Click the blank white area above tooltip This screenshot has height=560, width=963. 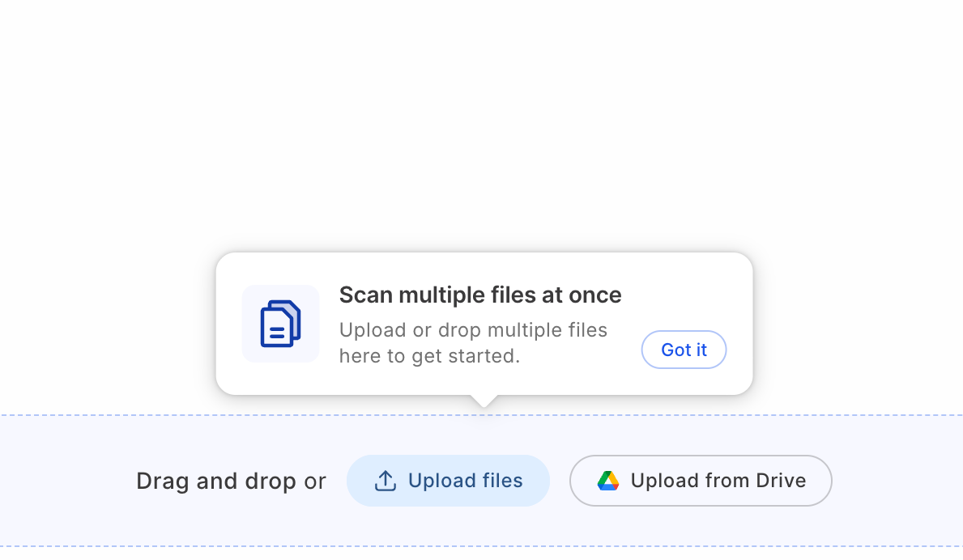point(481,123)
